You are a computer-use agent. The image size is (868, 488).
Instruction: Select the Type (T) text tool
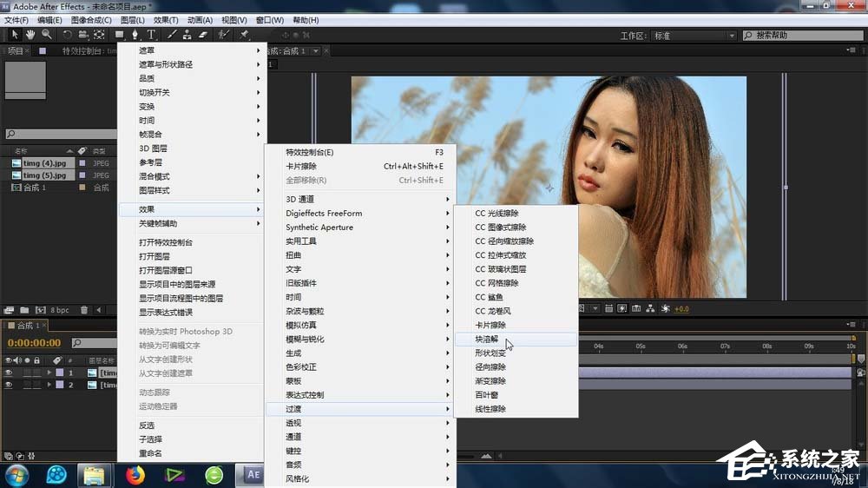(x=151, y=35)
